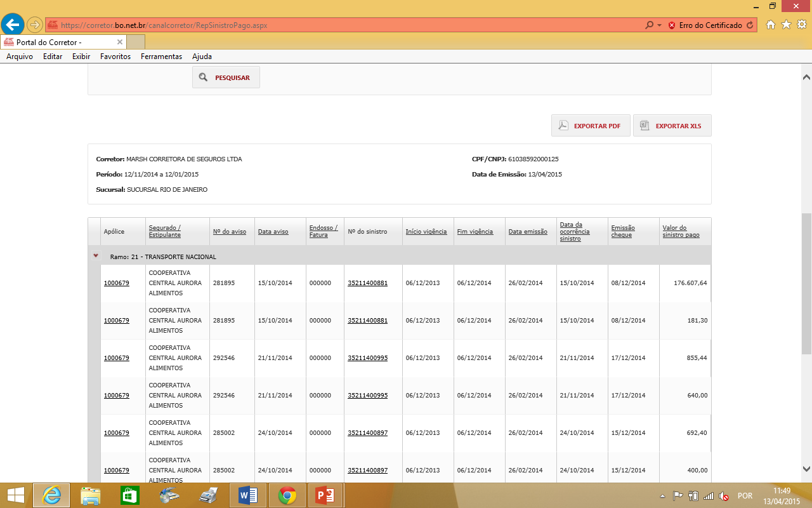Screen dimensions: 812x508
Task: Sort by Segurado / Estipulante column
Action: [164, 231]
